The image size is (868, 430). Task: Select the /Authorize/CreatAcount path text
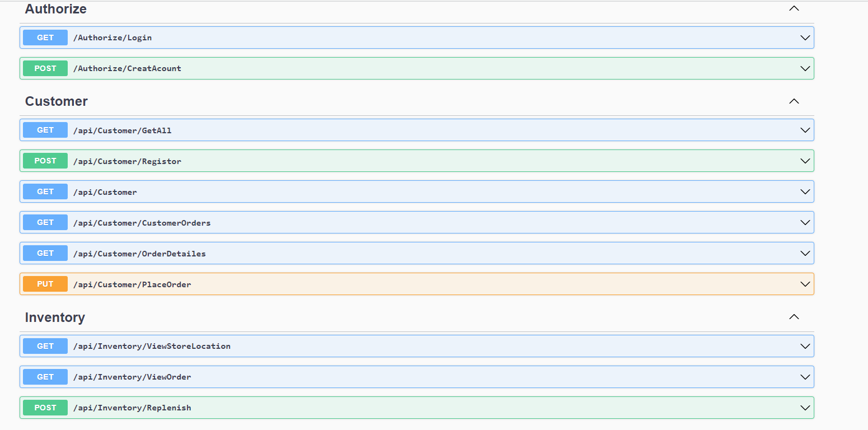click(127, 69)
